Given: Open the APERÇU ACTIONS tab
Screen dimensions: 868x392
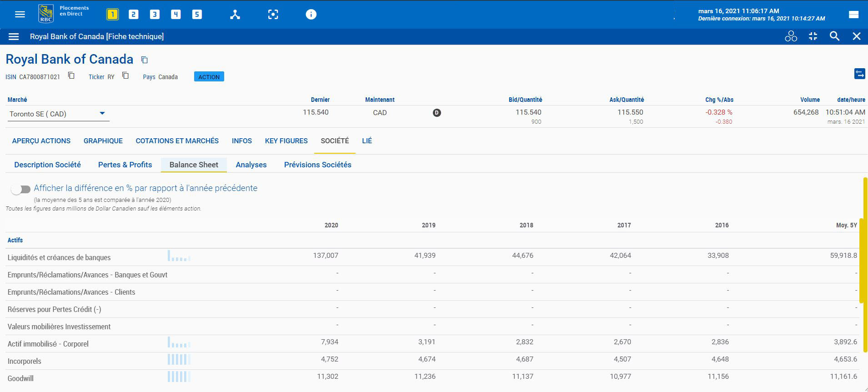Looking at the screenshot, I should coord(41,141).
